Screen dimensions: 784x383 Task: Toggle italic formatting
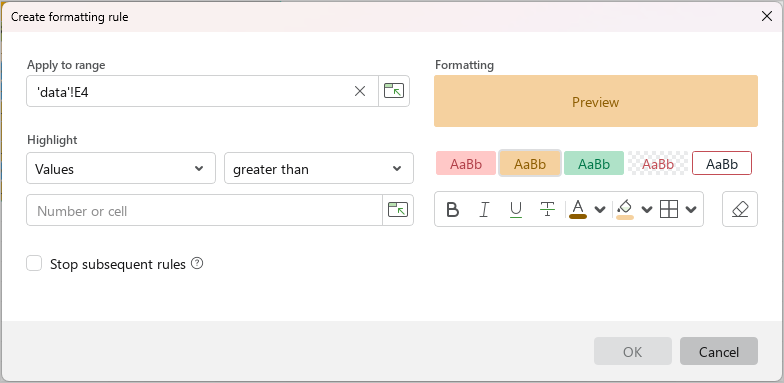(x=484, y=210)
